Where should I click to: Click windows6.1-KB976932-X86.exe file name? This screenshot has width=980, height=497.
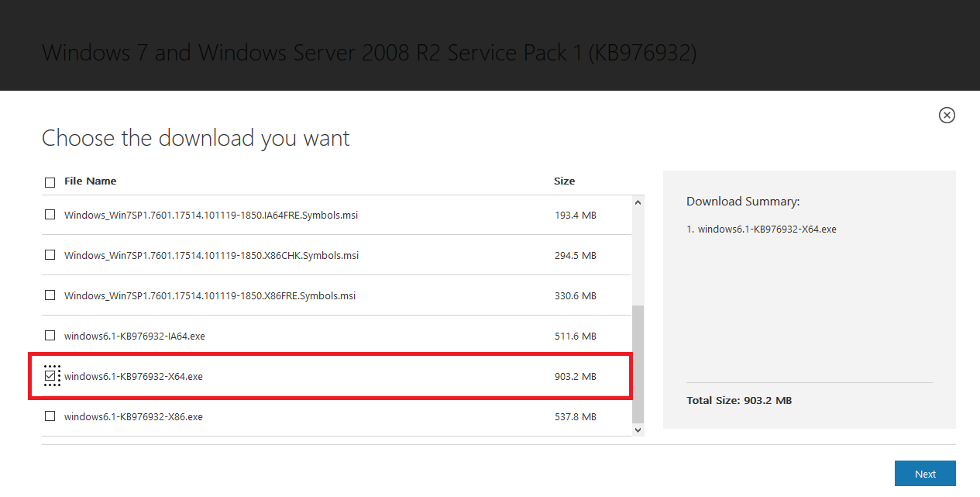tap(133, 416)
